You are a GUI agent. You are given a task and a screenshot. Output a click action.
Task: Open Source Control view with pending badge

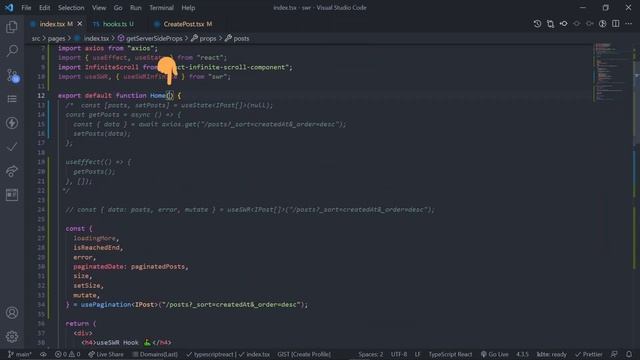tap(12, 76)
